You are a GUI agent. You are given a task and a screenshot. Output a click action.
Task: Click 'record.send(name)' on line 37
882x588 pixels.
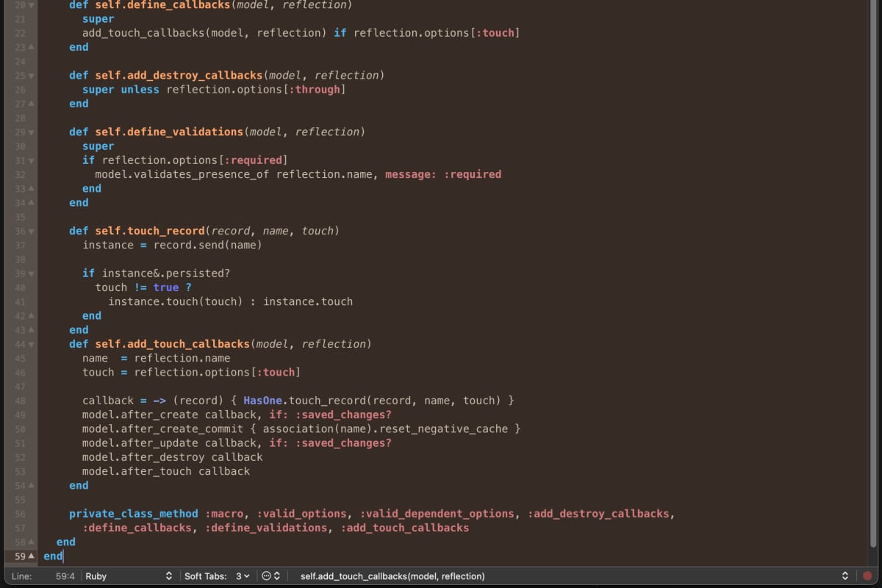tap(208, 245)
